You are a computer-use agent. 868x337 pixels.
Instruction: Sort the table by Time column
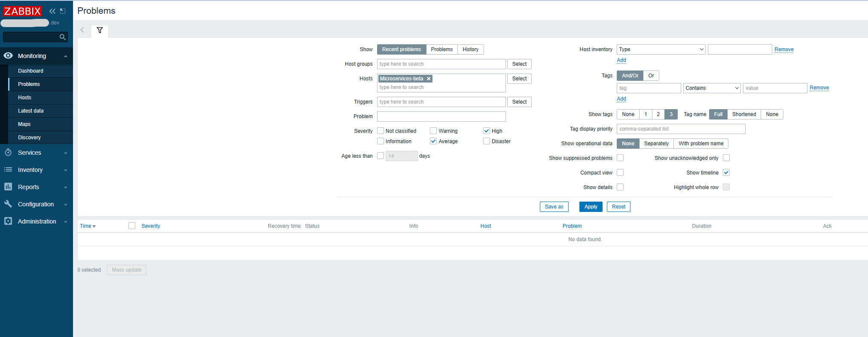click(88, 226)
